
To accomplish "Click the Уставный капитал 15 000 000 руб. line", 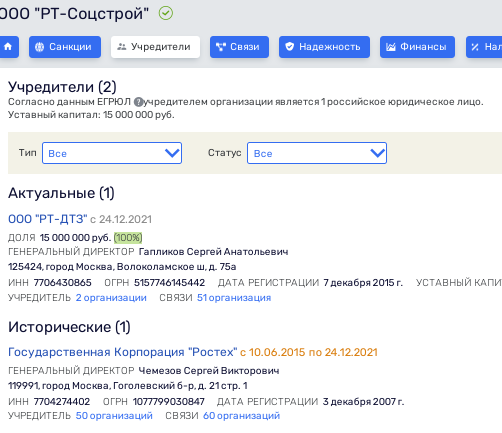I will 91,115.
